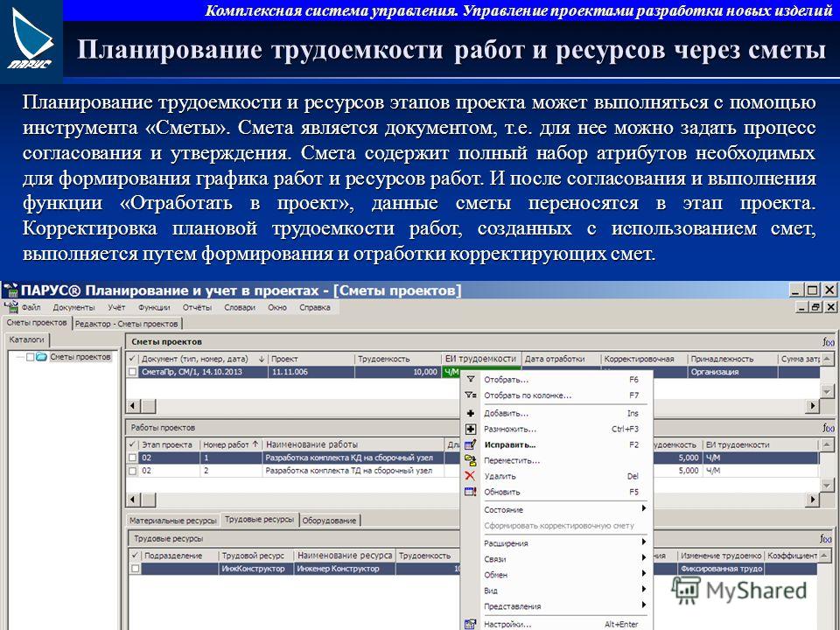
Task: Switch to Материальные ресурсы tab
Action: coord(173,520)
